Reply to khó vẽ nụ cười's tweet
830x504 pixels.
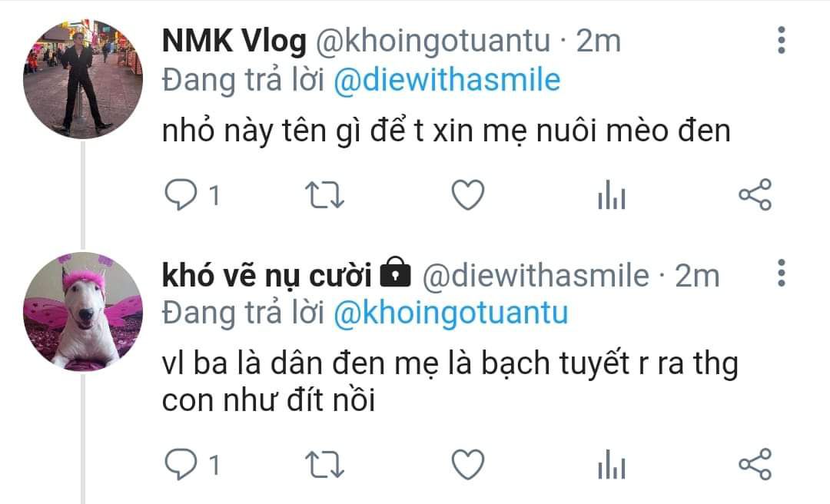click(x=181, y=464)
